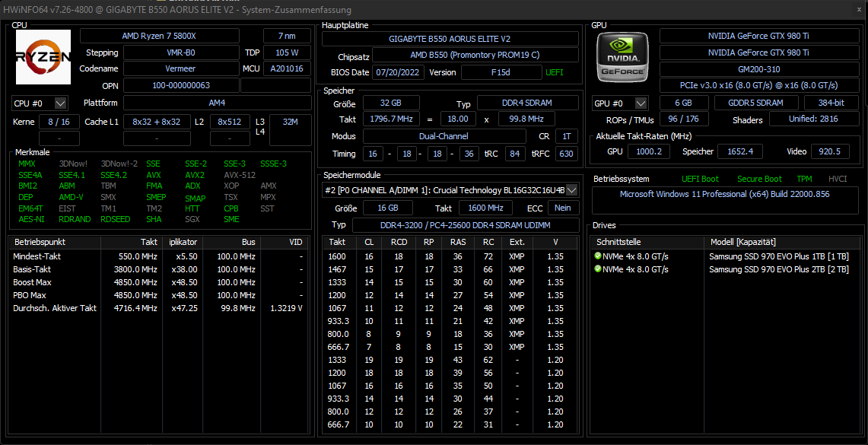Click green status icon for Samsung 970 EVO Plus 2TB
The height and width of the screenshot is (445, 868).
pyautogui.click(x=598, y=269)
